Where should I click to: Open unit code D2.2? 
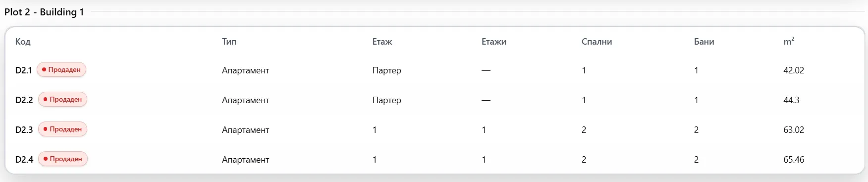(x=24, y=100)
